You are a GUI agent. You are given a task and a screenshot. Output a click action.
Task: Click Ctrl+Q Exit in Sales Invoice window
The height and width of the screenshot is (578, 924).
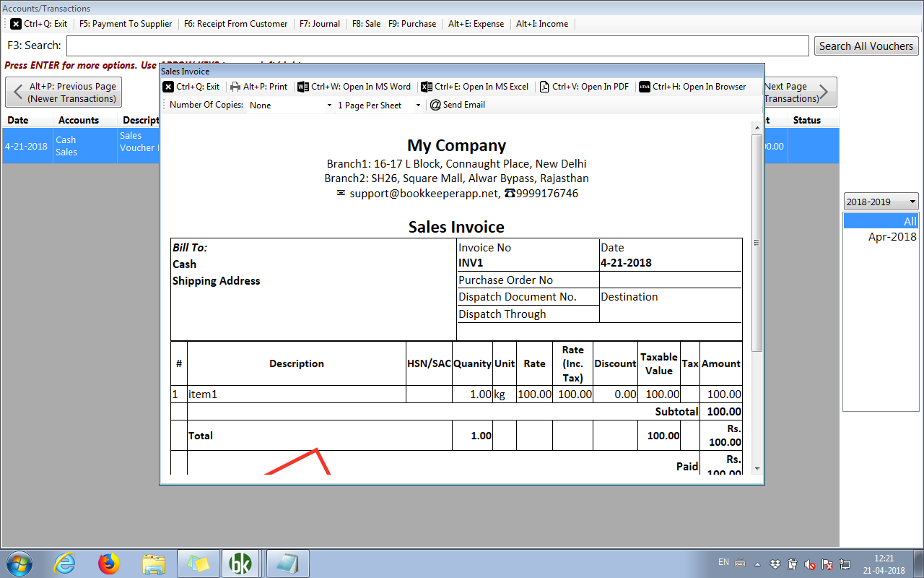[191, 87]
